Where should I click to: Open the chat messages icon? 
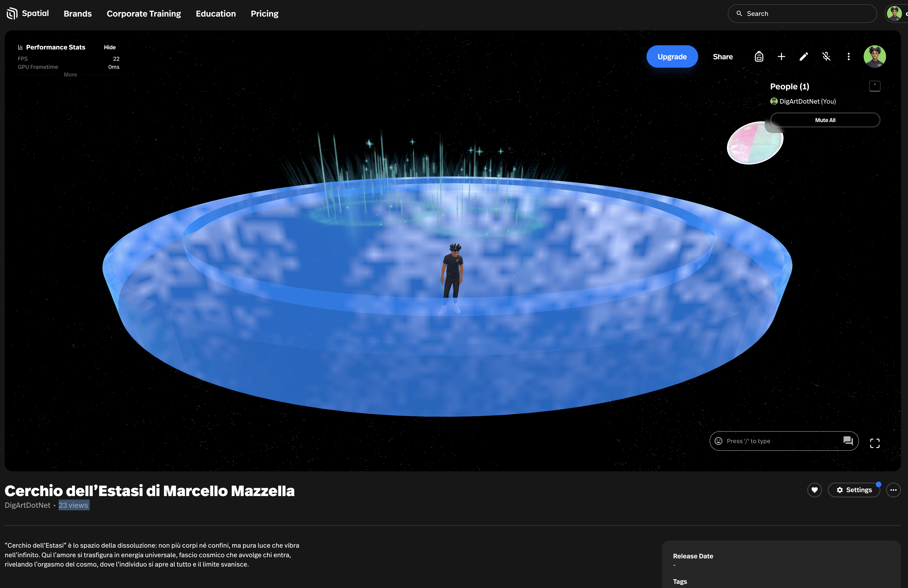848,441
